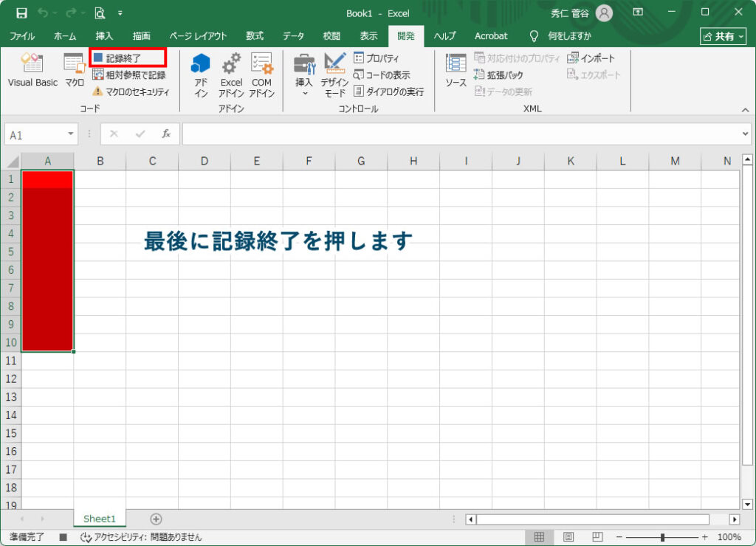Click XML インポート
The height and width of the screenshot is (546, 756).
[x=591, y=58]
